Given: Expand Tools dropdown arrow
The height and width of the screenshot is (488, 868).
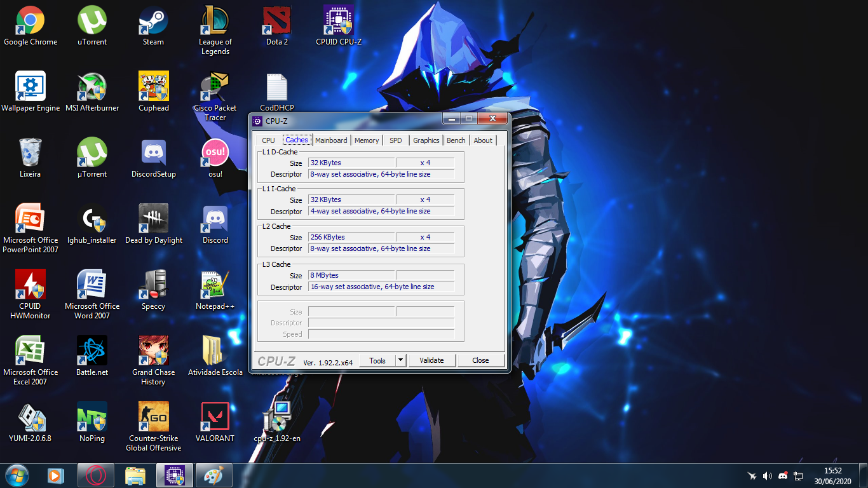Looking at the screenshot, I should [x=400, y=360].
